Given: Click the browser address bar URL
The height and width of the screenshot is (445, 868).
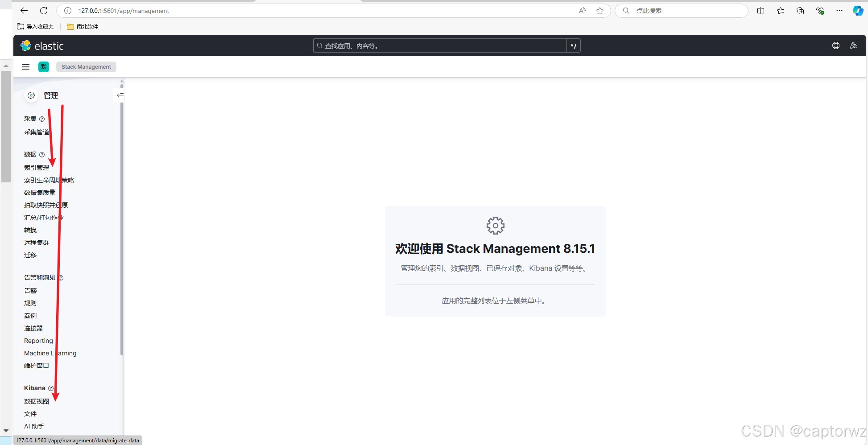Looking at the screenshot, I should (124, 11).
